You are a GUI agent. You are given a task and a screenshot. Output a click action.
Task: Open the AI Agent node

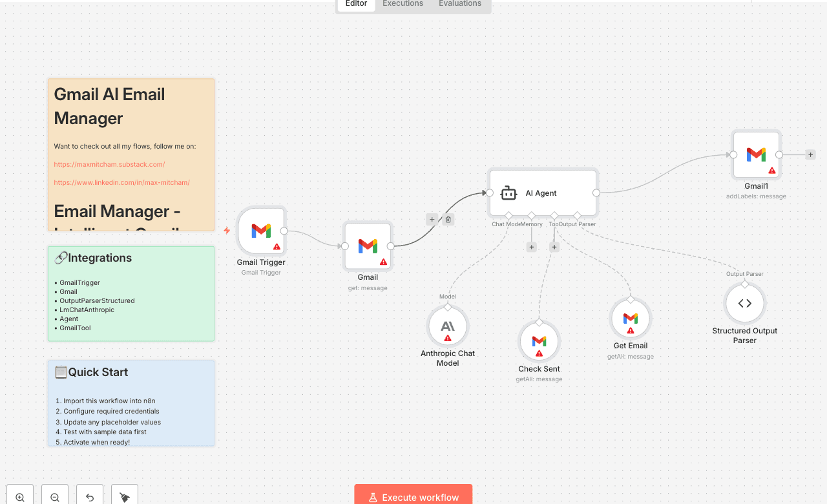click(541, 193)
